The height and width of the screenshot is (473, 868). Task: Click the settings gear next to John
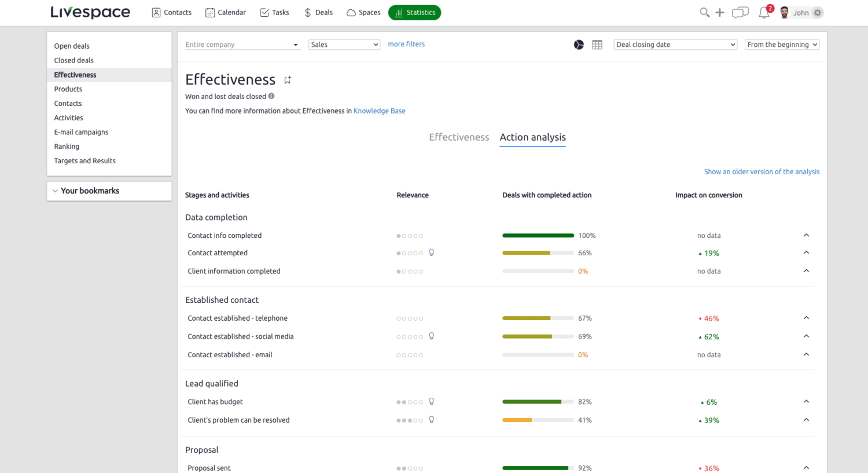click(818, 13)
